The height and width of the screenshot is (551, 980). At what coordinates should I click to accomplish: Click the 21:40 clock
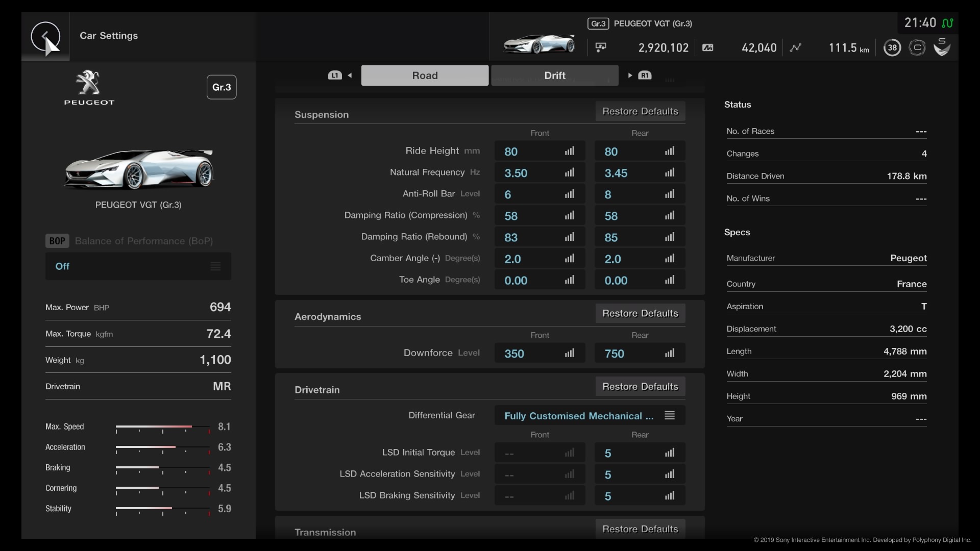(x=920, y=23)
